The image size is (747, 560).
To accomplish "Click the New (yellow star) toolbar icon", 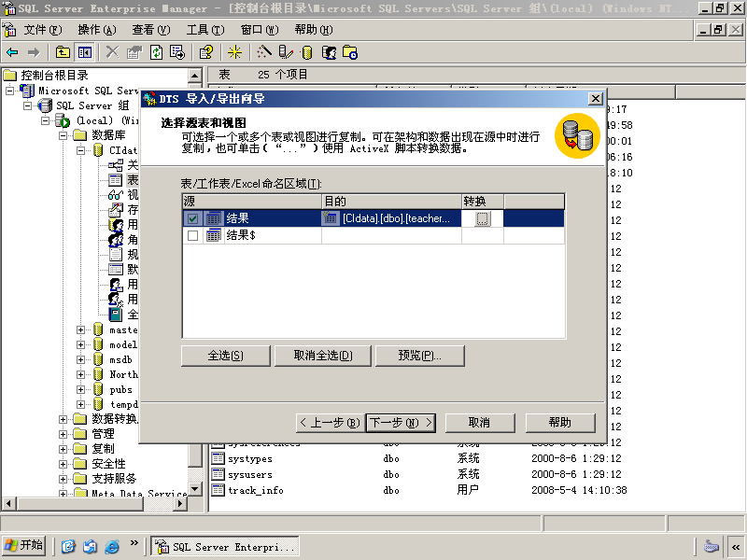I will point(234,52).
